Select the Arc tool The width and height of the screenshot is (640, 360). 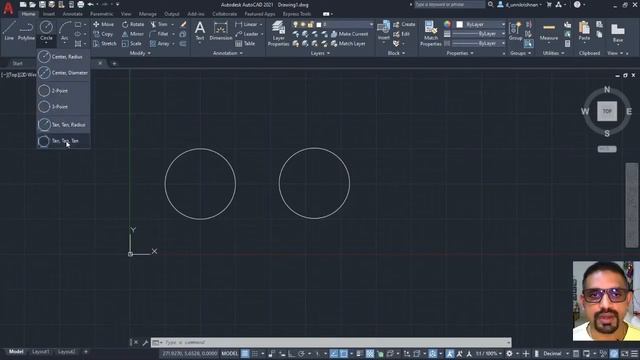coord(64,31)
